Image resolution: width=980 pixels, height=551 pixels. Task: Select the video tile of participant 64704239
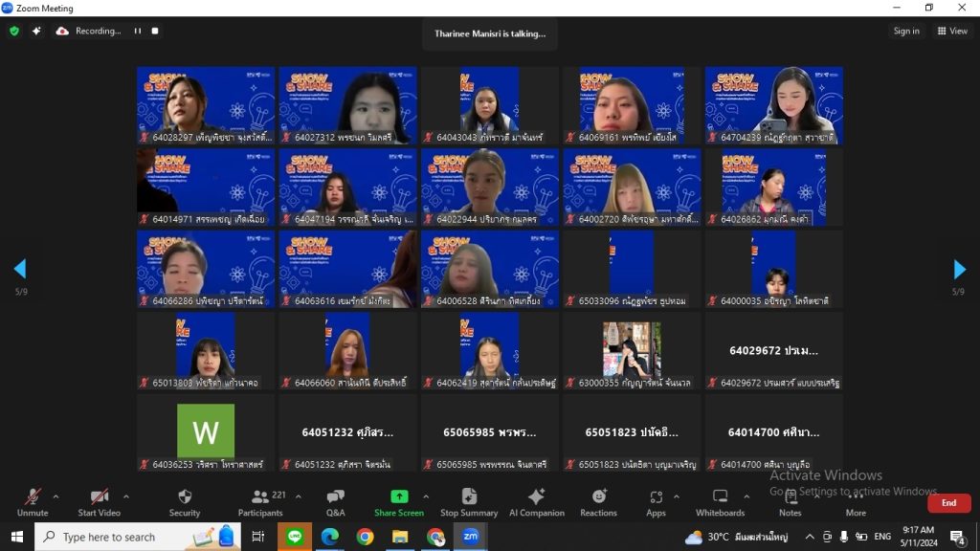773,105
